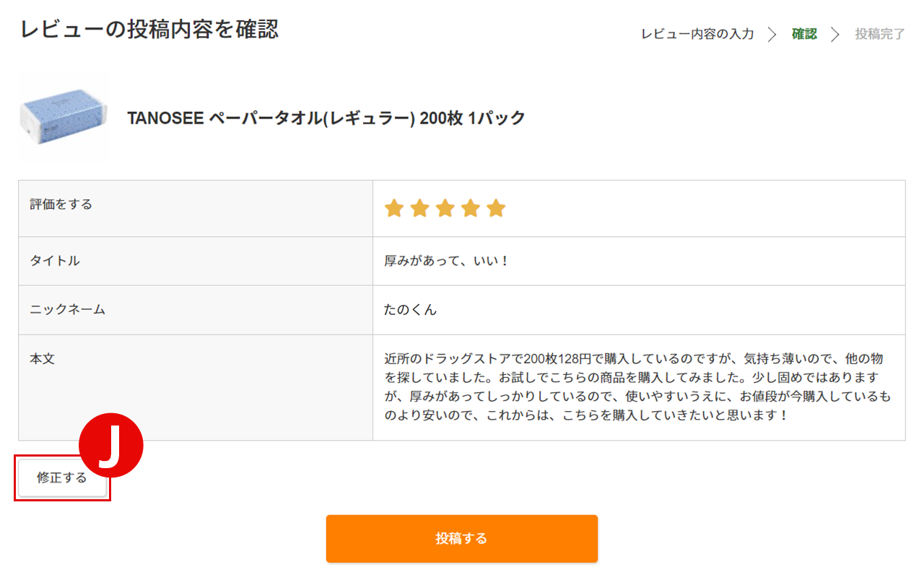Click chevron before 投稿完了
Viewport: 924px width, 583px height.
click(836, 34)
